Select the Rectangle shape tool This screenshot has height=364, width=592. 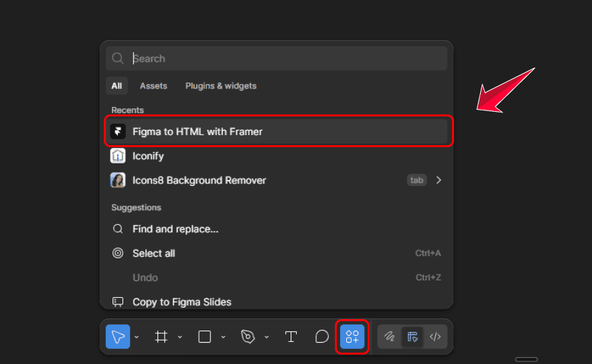click(x=205, y=337)
